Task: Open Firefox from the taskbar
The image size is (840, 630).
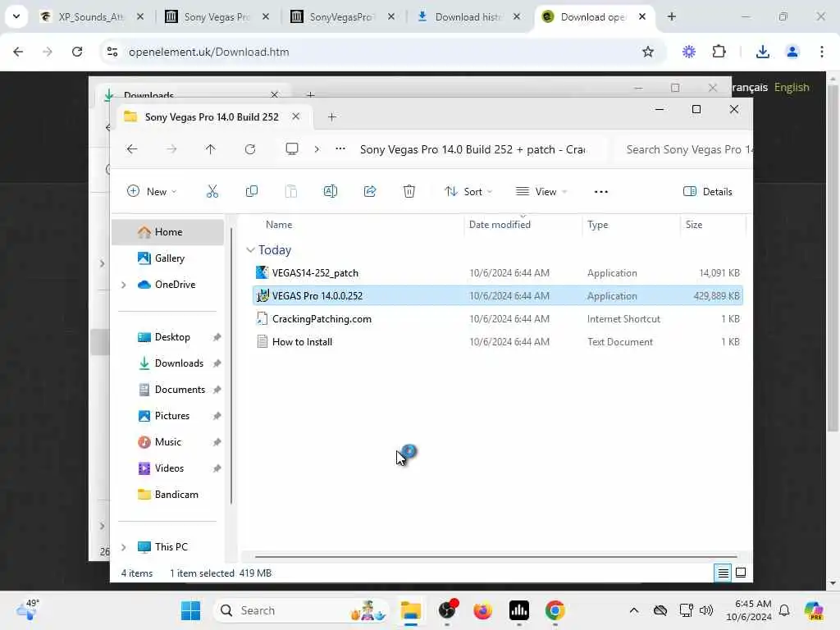Action: pyautogui.click(x=482, y=610)
